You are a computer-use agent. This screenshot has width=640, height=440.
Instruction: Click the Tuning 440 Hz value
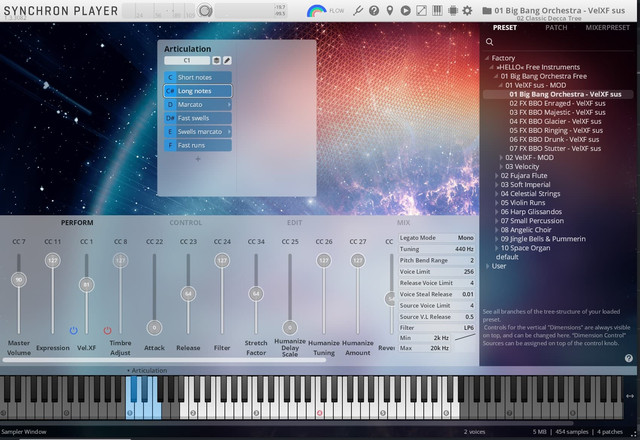tap(464, 249)
